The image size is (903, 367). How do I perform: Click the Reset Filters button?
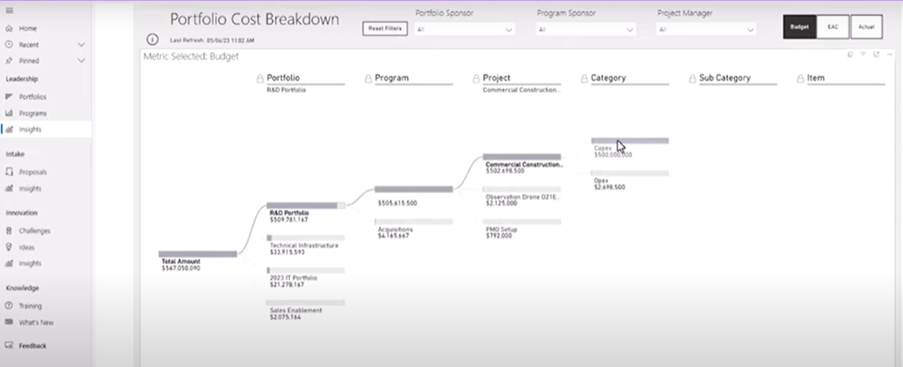click(385, 28)
